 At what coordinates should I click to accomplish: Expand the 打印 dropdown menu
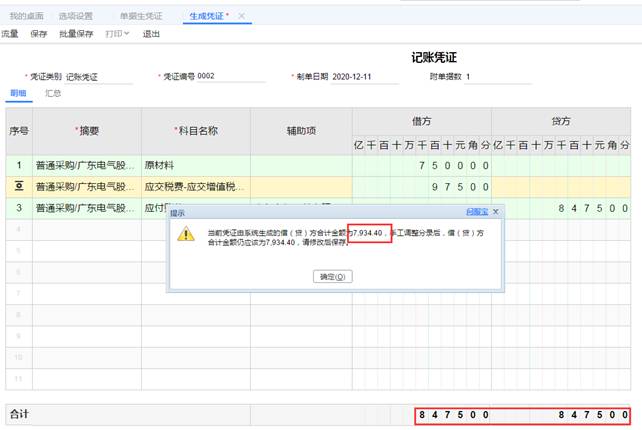click(118, 34)
